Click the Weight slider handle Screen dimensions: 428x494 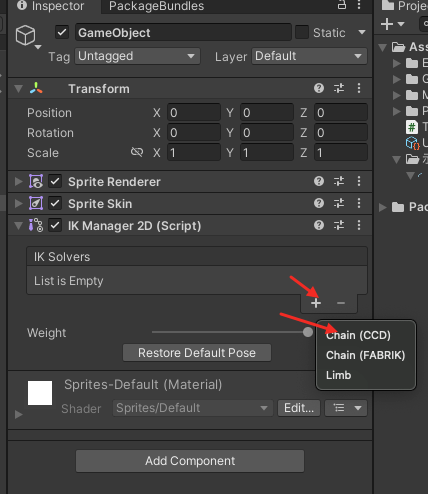[308, 332]
